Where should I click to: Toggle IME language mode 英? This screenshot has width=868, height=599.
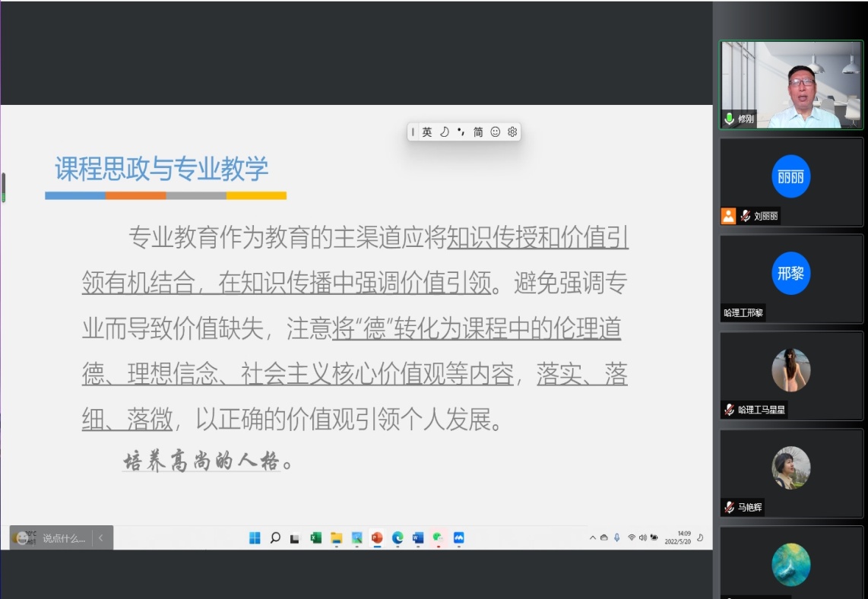[x=427, y=132]
